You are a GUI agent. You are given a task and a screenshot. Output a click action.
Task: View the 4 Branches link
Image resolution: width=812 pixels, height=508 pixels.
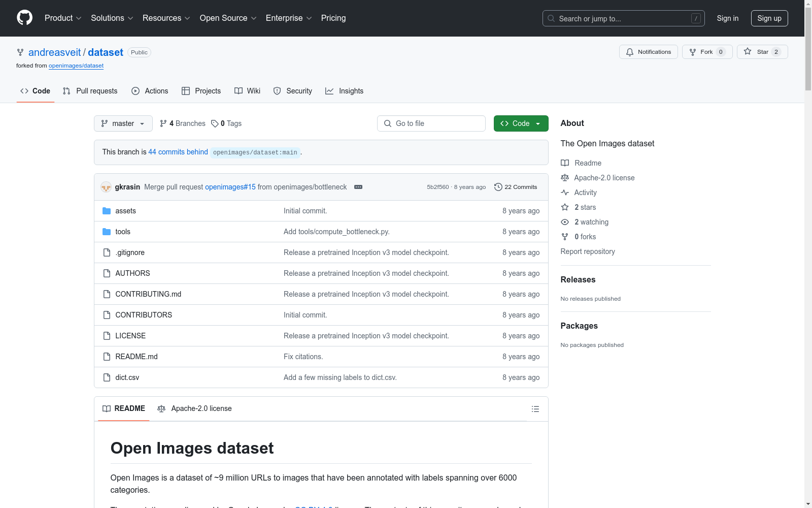tap(182, 123)
